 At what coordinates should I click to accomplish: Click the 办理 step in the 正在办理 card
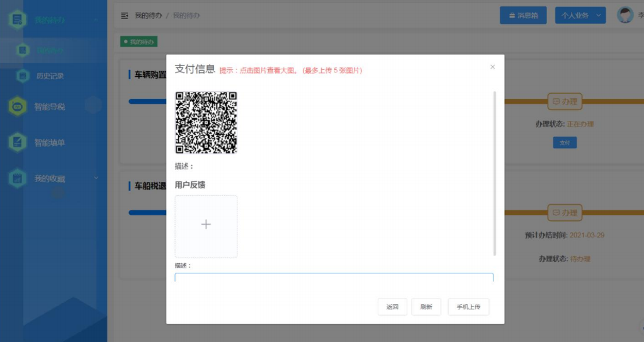(x=565, y=101)
